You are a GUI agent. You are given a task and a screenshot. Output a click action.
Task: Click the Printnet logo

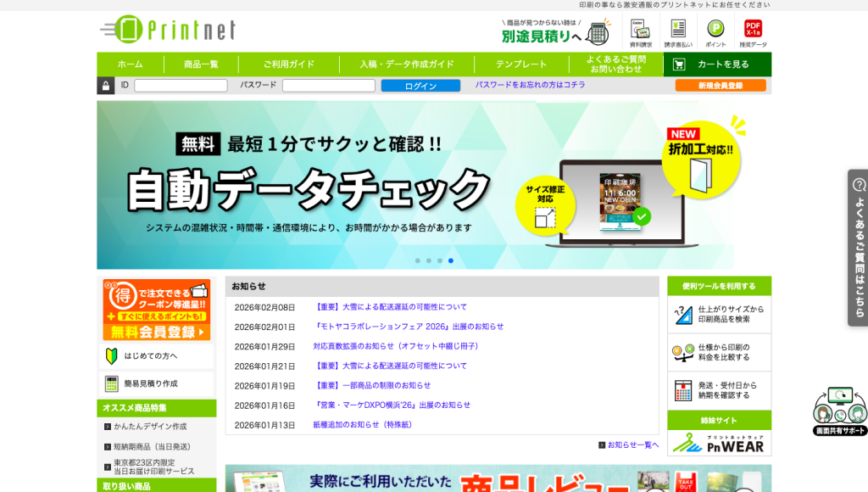pyautogui.click(x=167, y=30)
